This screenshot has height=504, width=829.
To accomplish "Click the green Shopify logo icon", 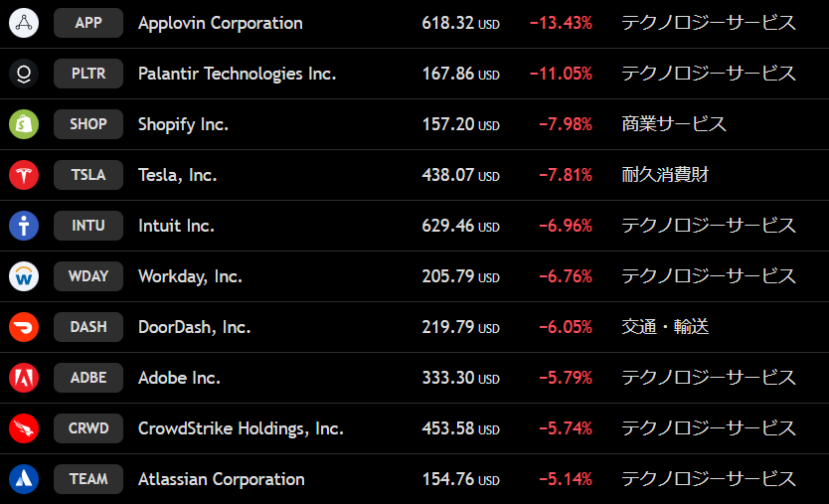I will point(24,124).
